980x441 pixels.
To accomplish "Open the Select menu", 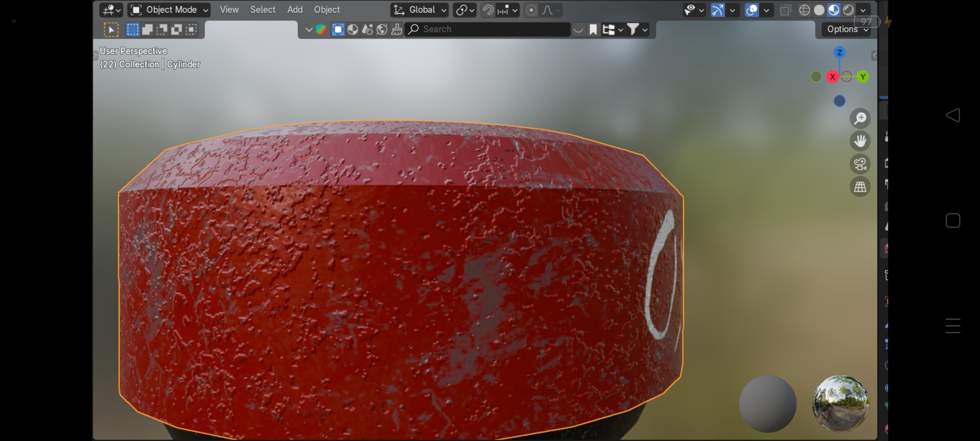I will (263, 9).
